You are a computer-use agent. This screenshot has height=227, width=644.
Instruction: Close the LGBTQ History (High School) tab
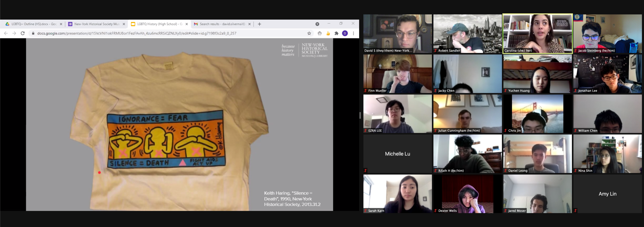(x=187, y=24)
